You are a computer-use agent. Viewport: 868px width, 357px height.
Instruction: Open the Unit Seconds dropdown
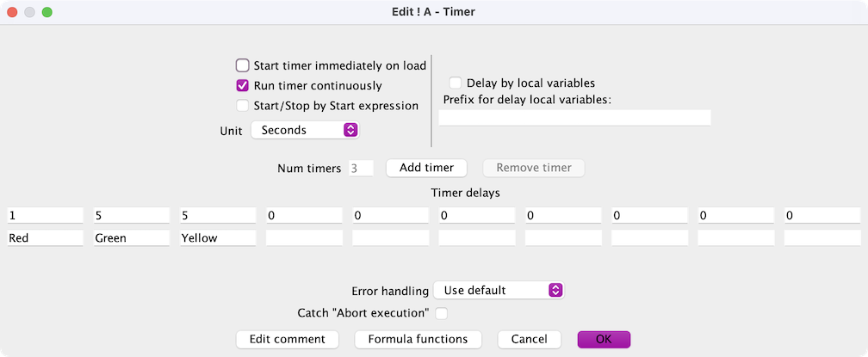click(x=305, y=130)
